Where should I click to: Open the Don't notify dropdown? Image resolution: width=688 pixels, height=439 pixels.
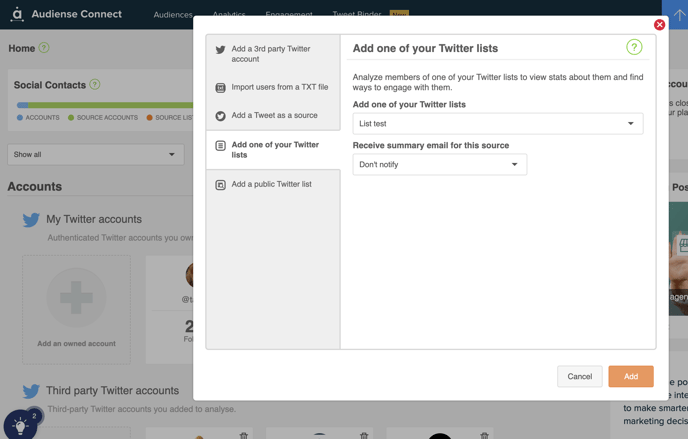pyautogui.click(x=440, y=164)
